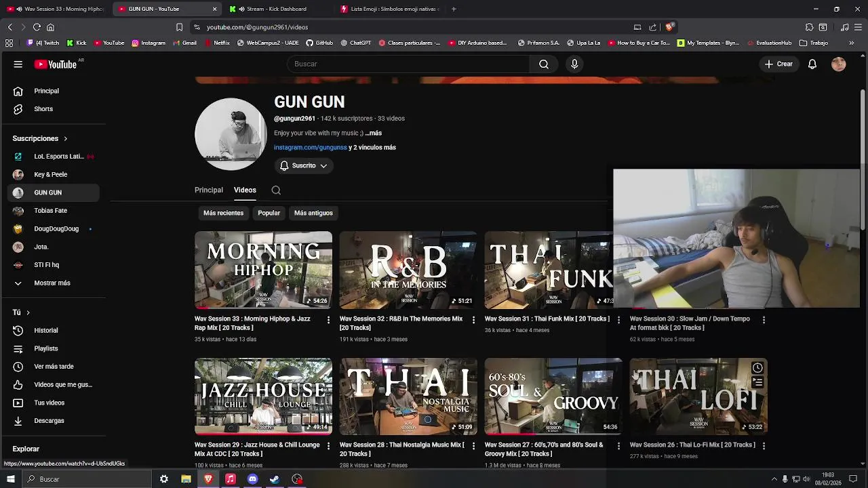
Task: Open options menu for Wav Session 33
Action: [x=328, y=320]
